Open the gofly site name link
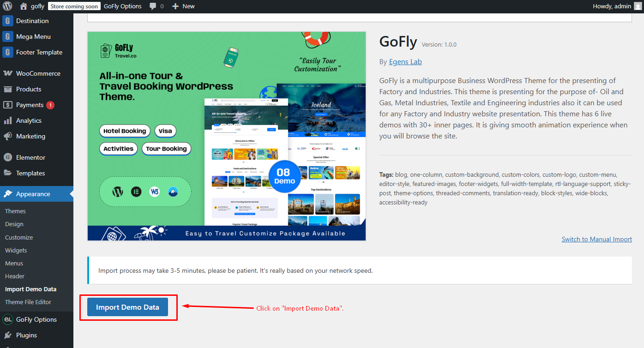Image resolution: width=644 pixels, height=348 pixels. 37,6
